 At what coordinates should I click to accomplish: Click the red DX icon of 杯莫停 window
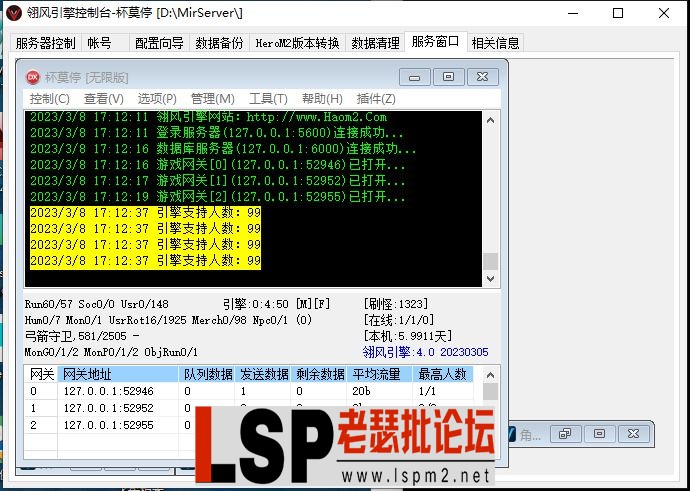coord(33,77)
